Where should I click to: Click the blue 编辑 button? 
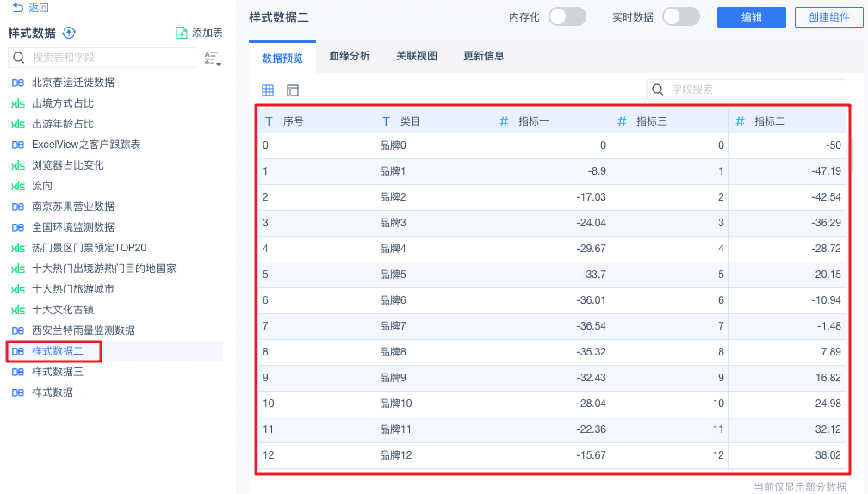click(x=751, y=17)
